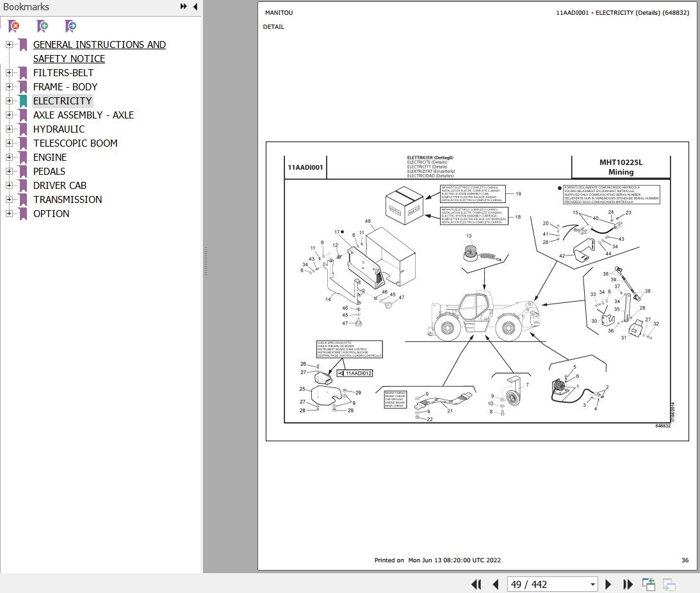This screenshot has width=700, height=593.
Task: Jump to the last page
Action: [x=628, y=584]
